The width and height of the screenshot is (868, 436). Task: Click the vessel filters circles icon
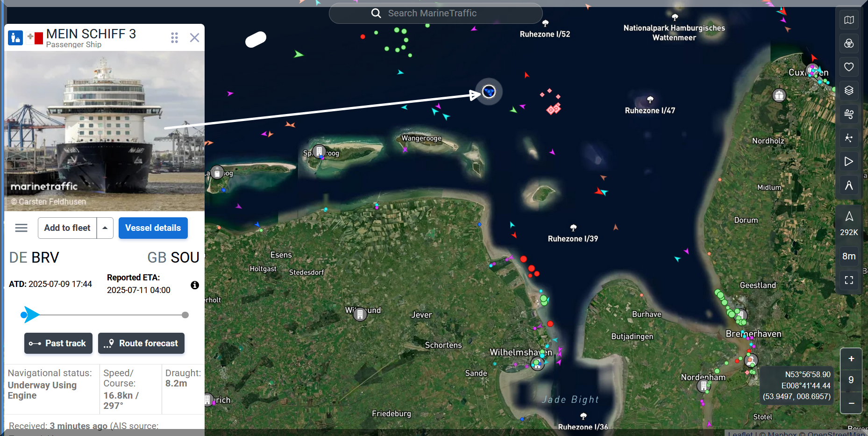coord(849,43)
